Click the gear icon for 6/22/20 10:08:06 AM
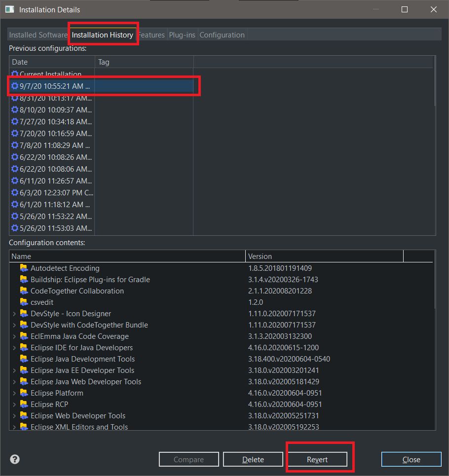449x476 pixels. click(x=15, y=169)
